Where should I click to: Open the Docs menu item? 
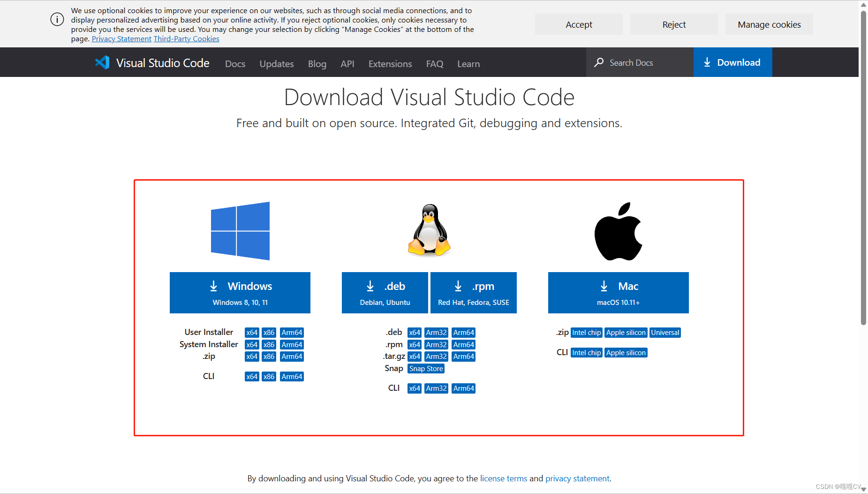pos(235,64)
